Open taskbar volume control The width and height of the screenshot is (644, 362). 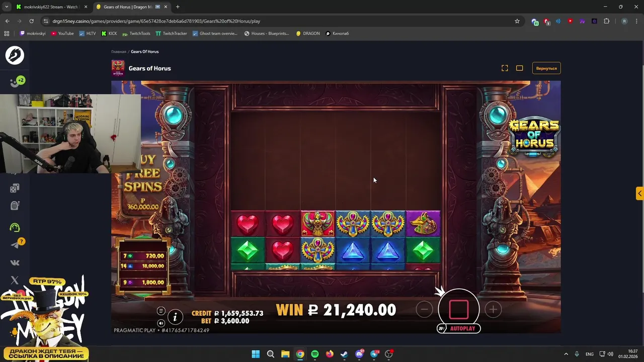[x=610, y=354]
